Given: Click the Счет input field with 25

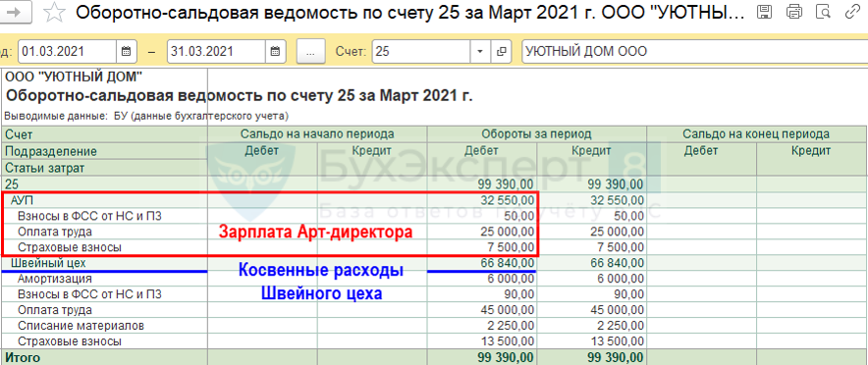Looking at the screenshot, I should [421, 52].
